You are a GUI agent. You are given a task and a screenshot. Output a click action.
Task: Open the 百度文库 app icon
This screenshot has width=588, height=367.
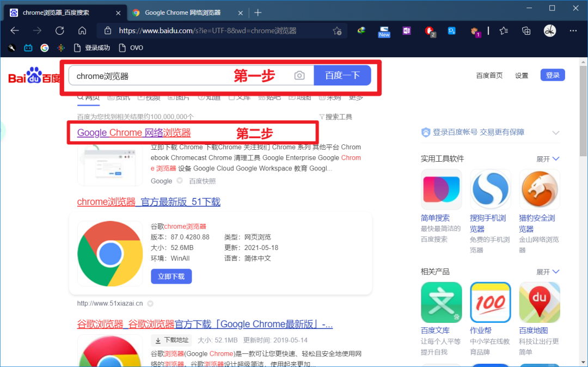pos(442,303)
